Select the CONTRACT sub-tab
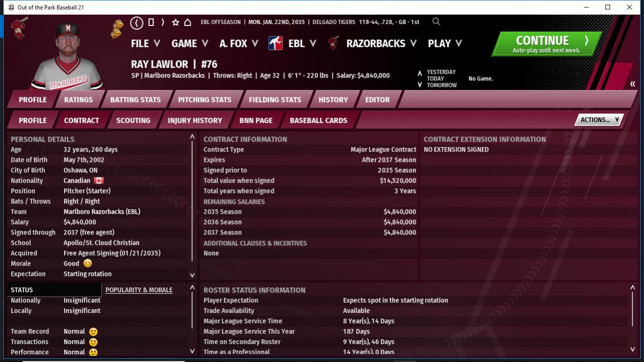Image resolution: width=644 pixels, height=362 pixels. click(82, 120)
